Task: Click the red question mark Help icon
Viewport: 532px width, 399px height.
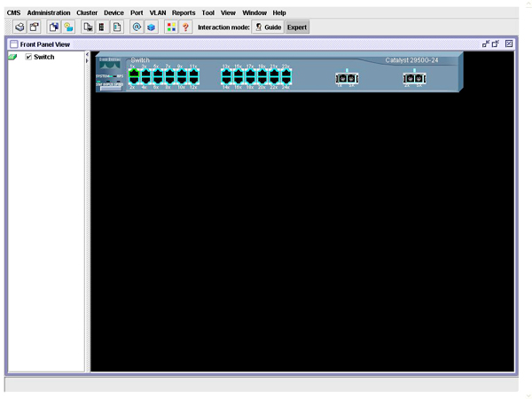Action: click(185, 27)
